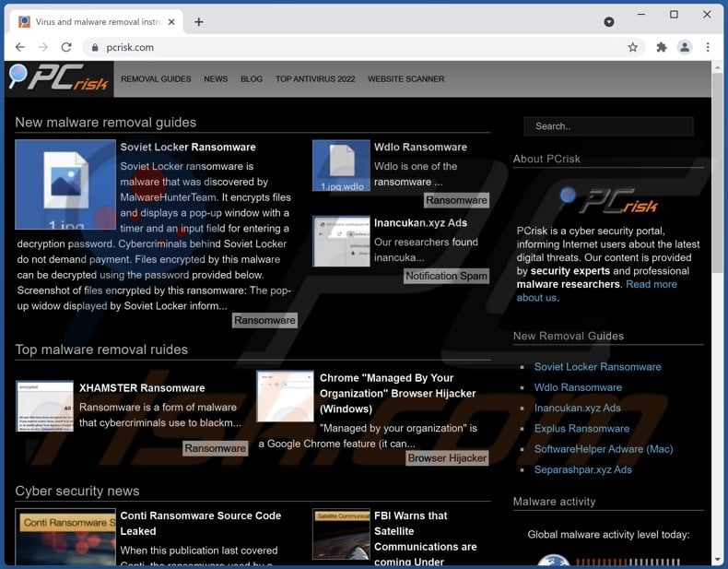The width and height of the screenshot is (728, 569).
Task: Open Separashpar.xyz Ads link
Action: (x=582, y=469)
